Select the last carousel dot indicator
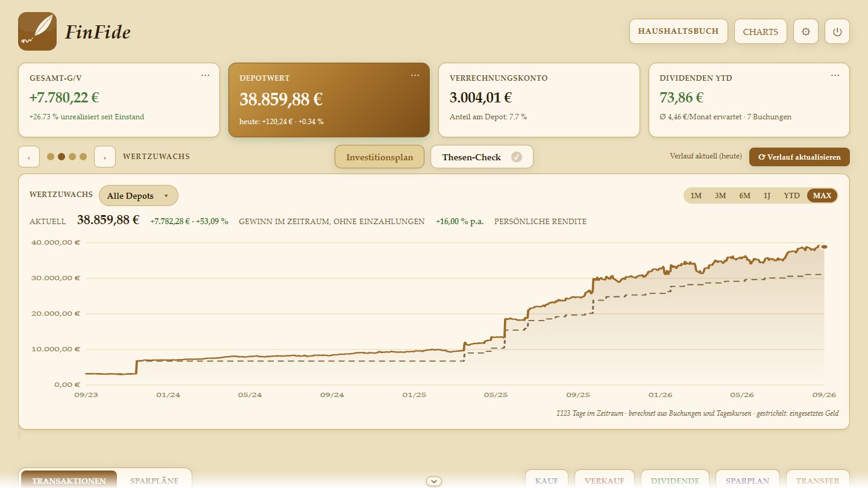868x488 pixels. 83,157
